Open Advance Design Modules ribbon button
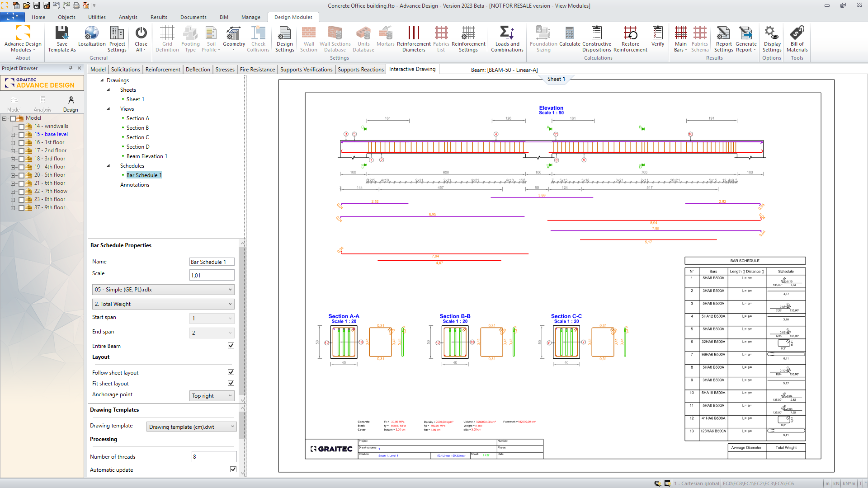The height and width of the screenshot is (488, 868). (x=23, y=39)
